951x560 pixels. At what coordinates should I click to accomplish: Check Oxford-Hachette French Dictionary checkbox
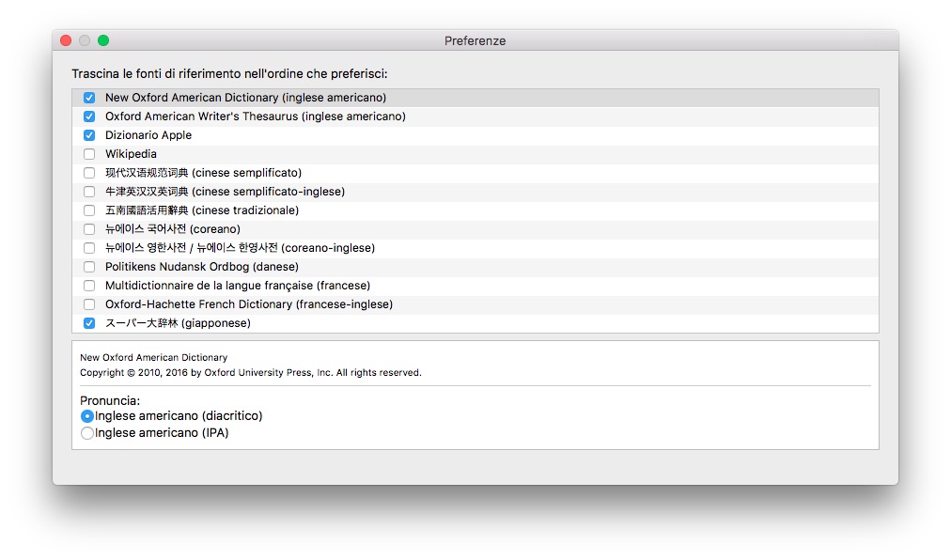[x=89, y=304]
